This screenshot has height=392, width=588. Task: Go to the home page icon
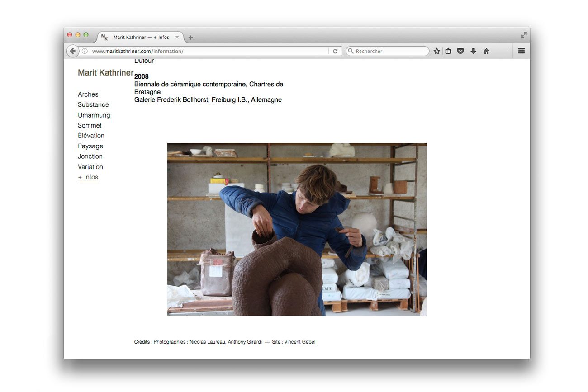pyautogui.click(x=486, y=51)
